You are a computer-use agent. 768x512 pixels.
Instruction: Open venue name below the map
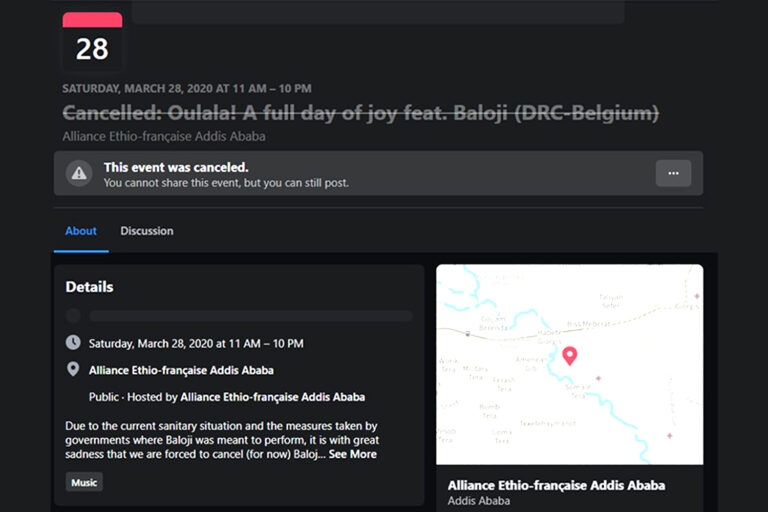click(556, 485)
